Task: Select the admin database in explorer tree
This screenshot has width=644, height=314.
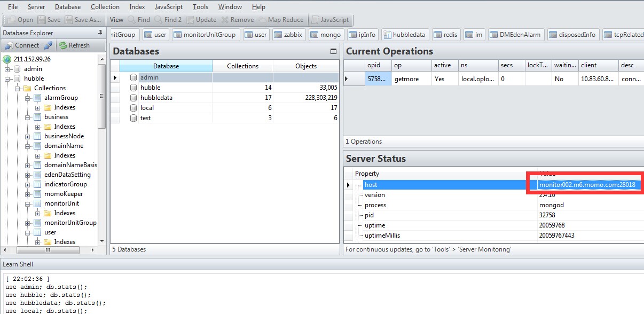Action: pyautogui.click(x=33, y=69)
